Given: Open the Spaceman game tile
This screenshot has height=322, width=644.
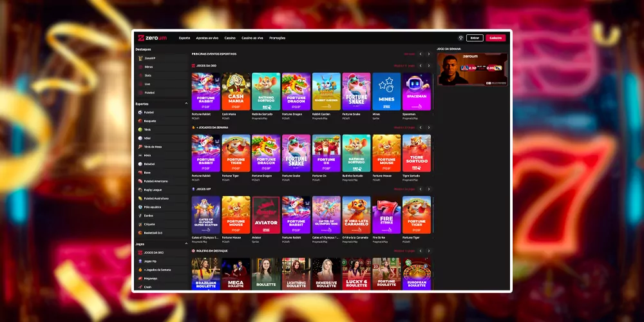Looking at the screenshot, I should [x=417, y=91].
